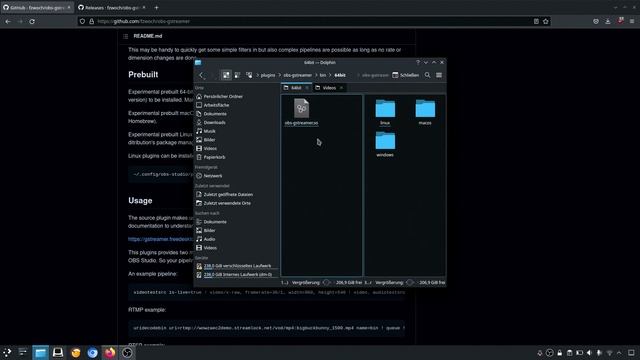Screen dimensions: 640x360
Task: Expand subfolders arrow before plugins breadcrumb
Action: tap(258, 75)
